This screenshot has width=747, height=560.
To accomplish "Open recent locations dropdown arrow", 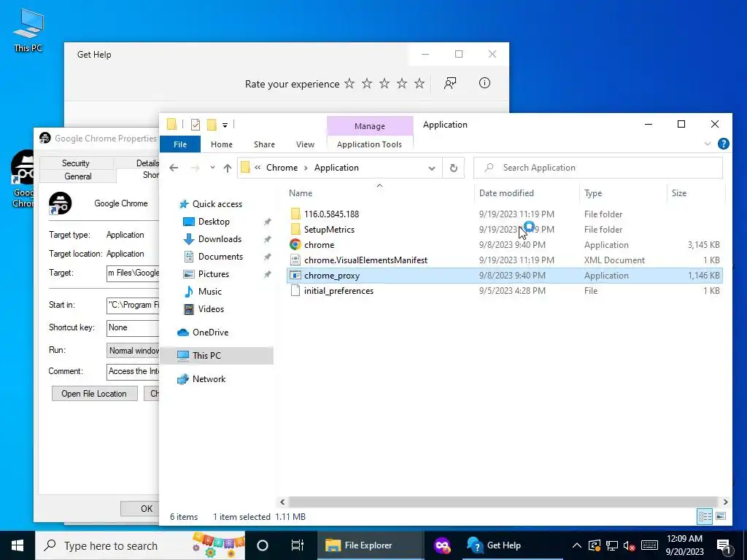I will (x=212, y=168).
